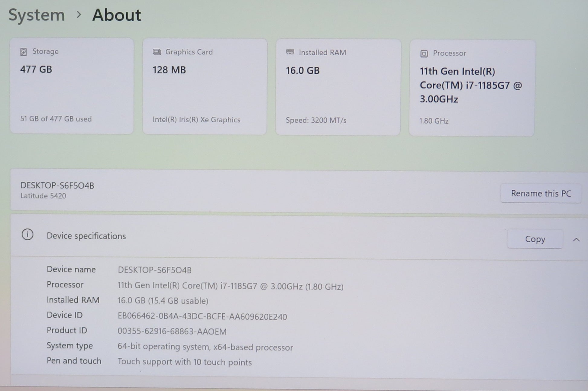Copy the device specifications

tap(535, 239)
